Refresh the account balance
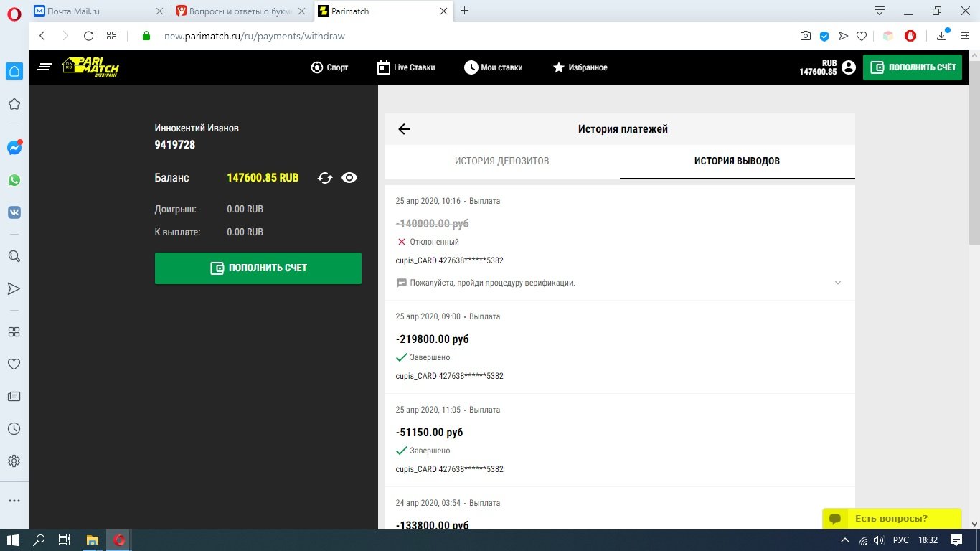This screenshot has height=551, width=980. click(325, 178)
